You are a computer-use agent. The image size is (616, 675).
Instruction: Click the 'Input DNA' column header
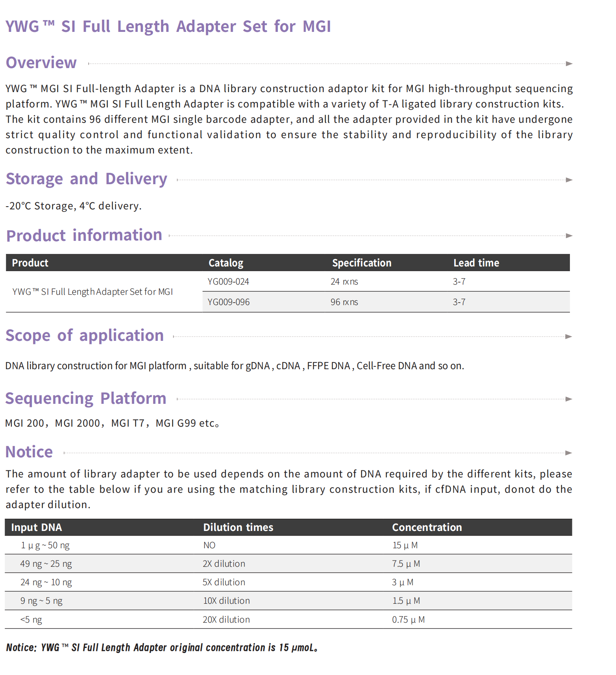pos(37,527)
